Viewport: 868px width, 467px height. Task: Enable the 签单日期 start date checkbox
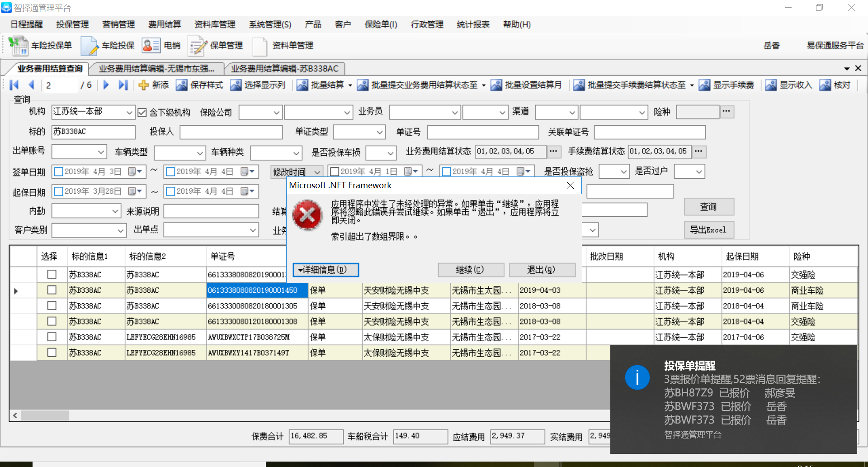coord(58,172)
